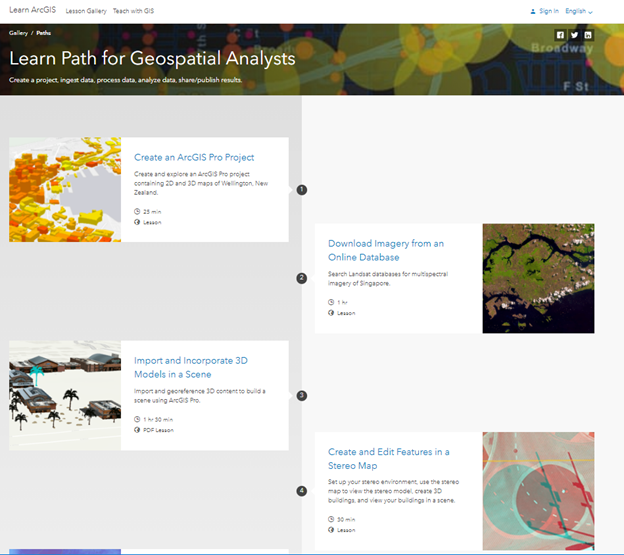Viewport: 624px width, 555px height.
Task: Click the clock icon beside 25 min
Action: [x=137, y=211]
